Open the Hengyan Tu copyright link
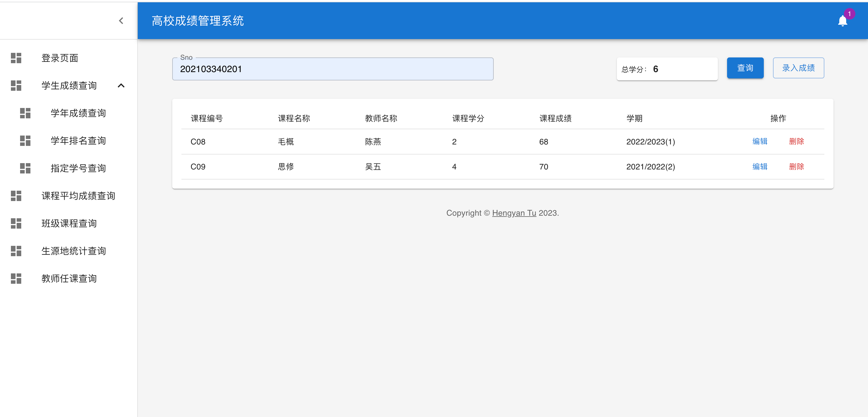 (x=514, y=213)
